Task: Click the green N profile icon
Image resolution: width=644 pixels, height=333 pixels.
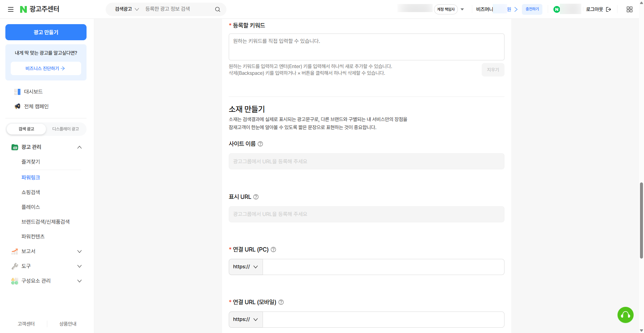Action: click(557, 9)
